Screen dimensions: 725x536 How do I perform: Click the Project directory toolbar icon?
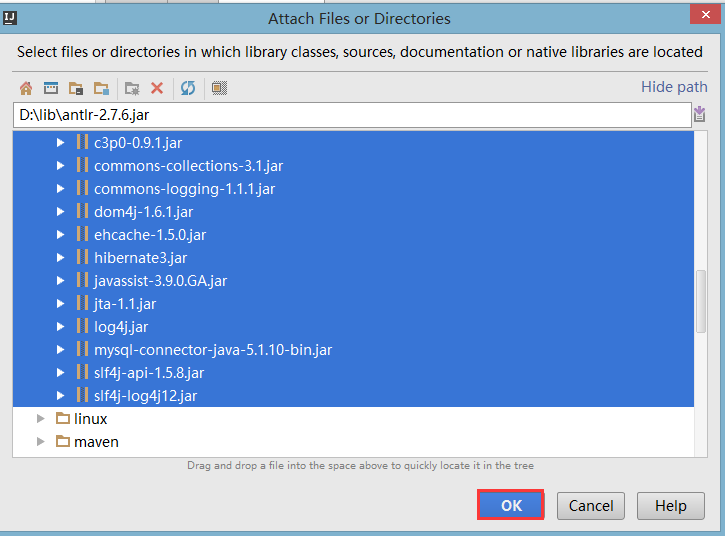click(x=76, y=88)
